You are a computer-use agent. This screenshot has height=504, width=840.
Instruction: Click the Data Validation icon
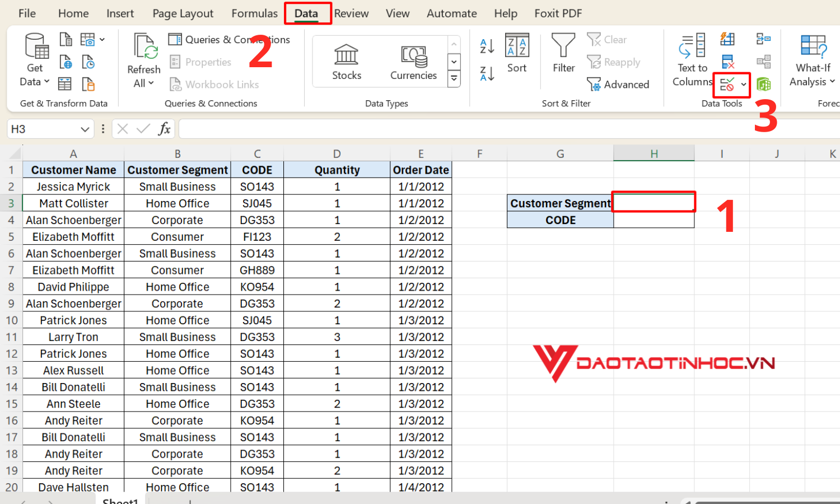coord(727,85)
